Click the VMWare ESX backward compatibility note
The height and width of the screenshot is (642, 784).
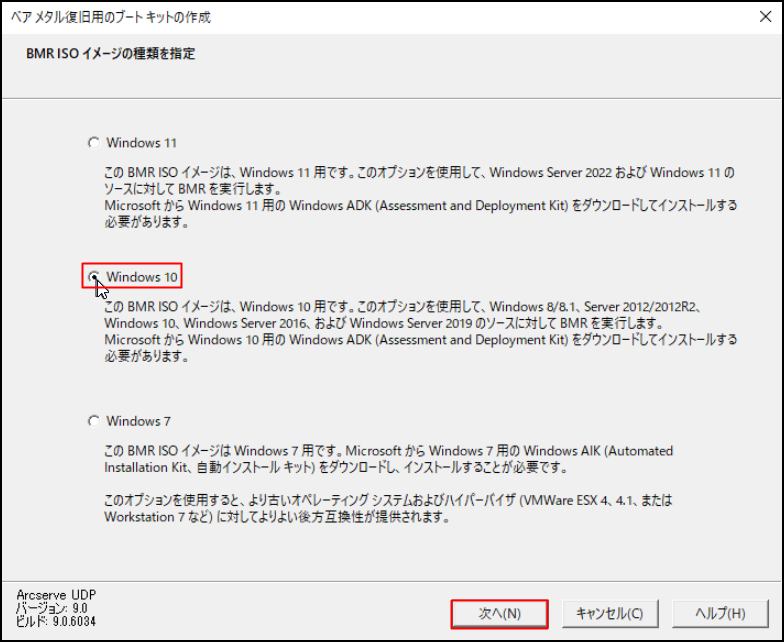(388, 508)
